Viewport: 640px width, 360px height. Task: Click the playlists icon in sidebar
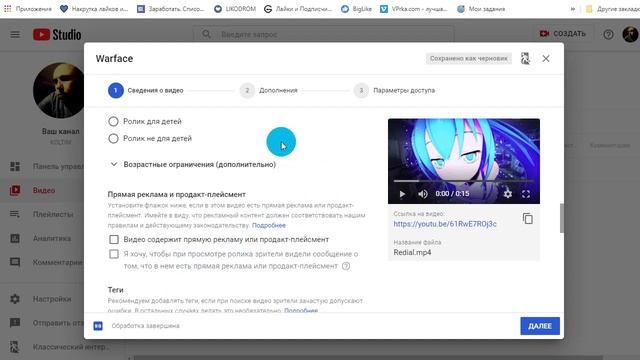[15, 214]
